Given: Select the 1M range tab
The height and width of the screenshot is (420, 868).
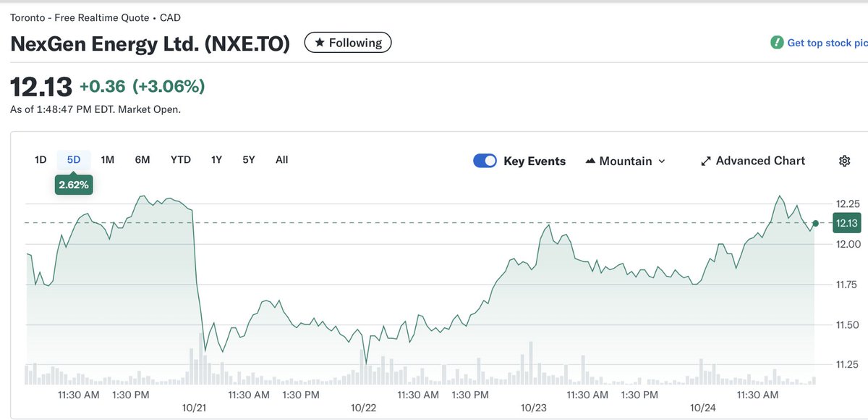Looking at the screenshot, I should [x=108, y=159].
